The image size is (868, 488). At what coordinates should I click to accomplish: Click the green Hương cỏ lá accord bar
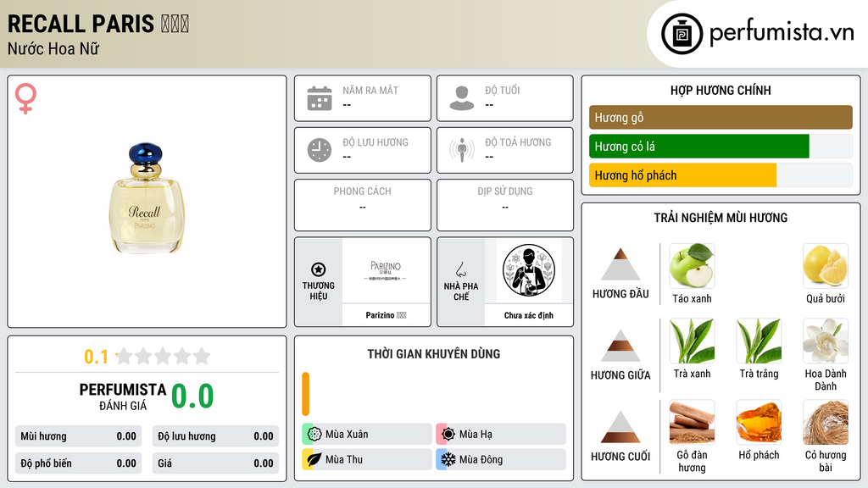(x=699, y=147)
